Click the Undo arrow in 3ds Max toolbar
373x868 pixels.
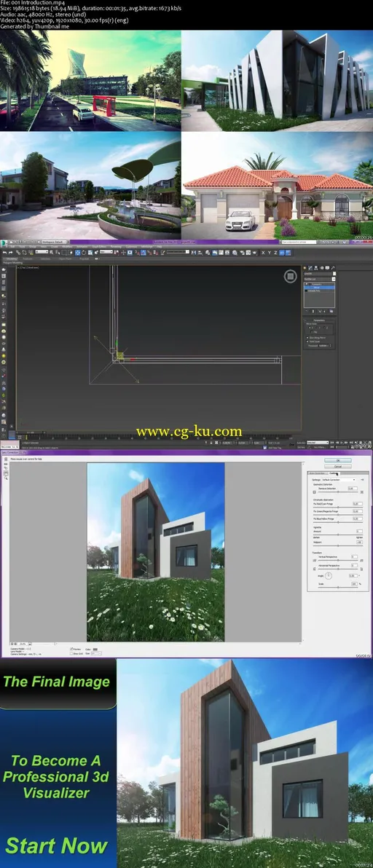point(4,253)
